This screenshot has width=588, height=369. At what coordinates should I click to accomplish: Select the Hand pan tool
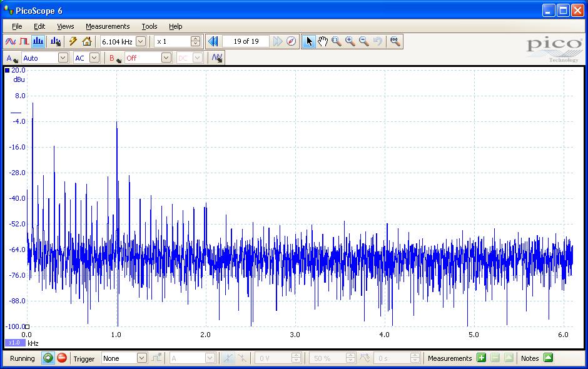(323, 42)
